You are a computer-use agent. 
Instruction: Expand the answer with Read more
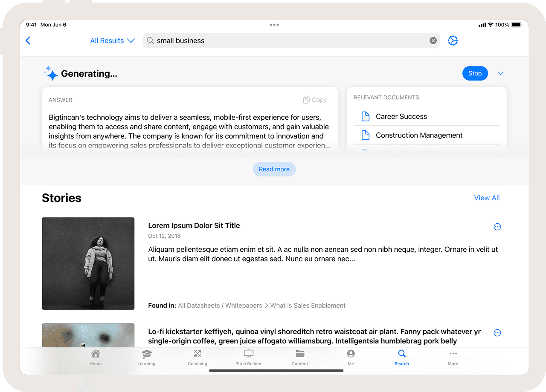(x=274, y=169)
